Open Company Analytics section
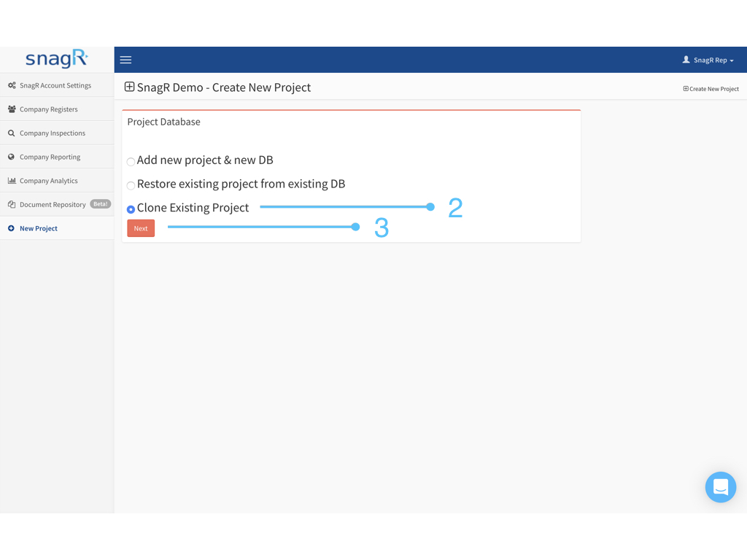 pyautogui.click(x=57, y=181)
